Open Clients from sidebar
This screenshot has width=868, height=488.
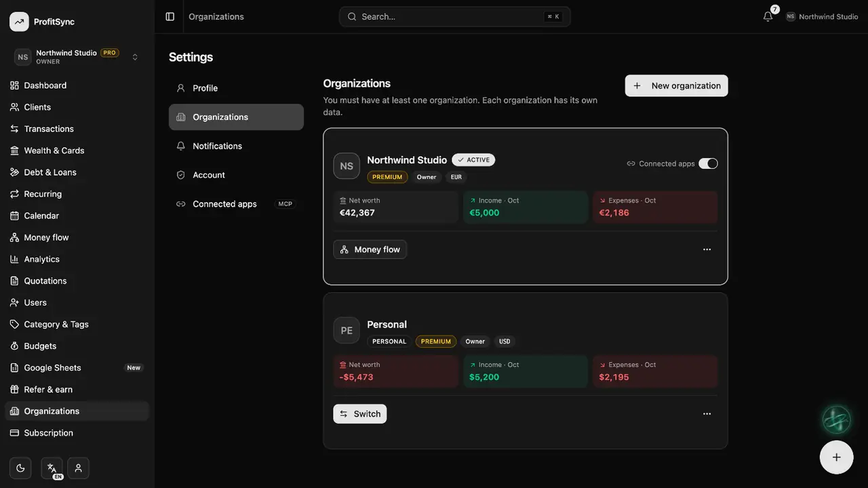click(x=77, y=107)
